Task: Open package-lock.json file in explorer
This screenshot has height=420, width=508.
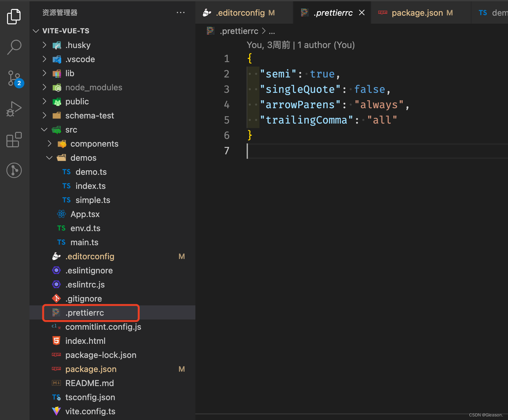Action: (x=112, y=355)
